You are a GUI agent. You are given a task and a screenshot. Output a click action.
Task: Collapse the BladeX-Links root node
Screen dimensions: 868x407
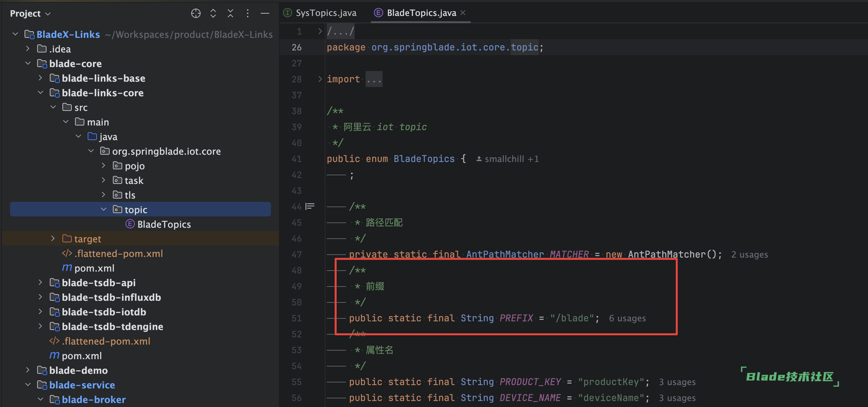pyautogui.click(x=15, y=34)
